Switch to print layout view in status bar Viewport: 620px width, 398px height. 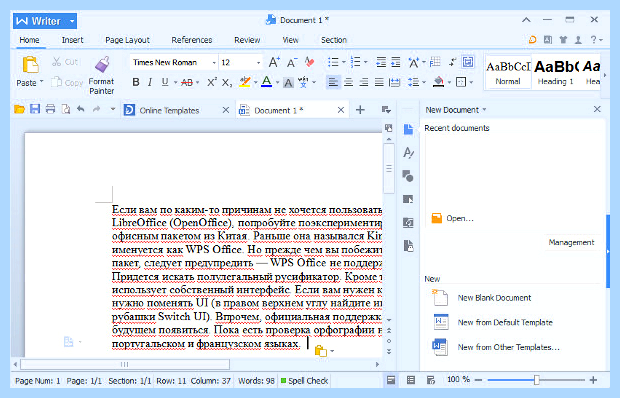[391, 380]
